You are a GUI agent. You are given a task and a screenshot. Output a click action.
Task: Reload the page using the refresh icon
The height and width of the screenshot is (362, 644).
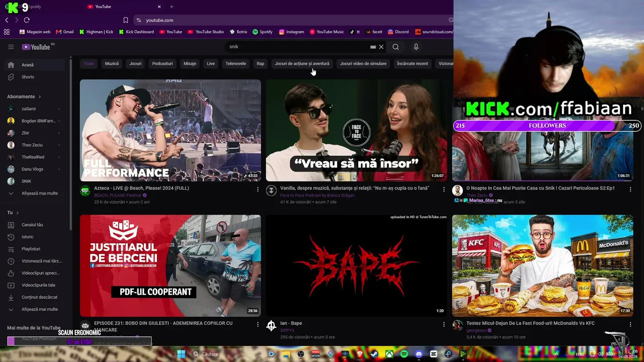[x=27, y=20]
